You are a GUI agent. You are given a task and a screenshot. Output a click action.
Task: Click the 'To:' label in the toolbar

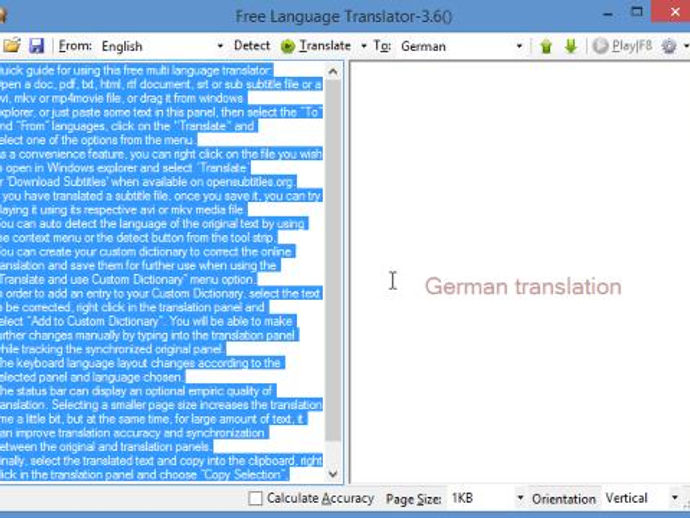click(382, 46)
